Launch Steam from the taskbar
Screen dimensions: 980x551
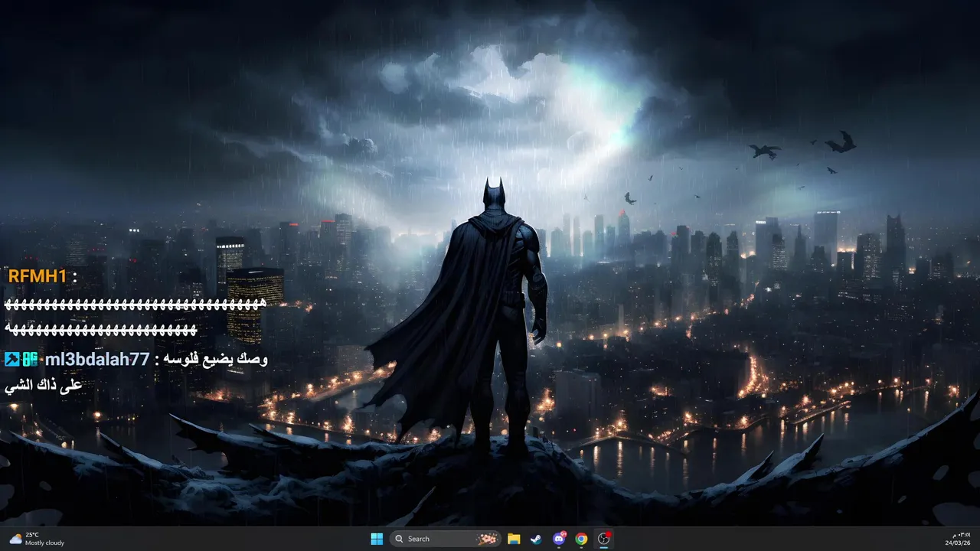point(536,539)
